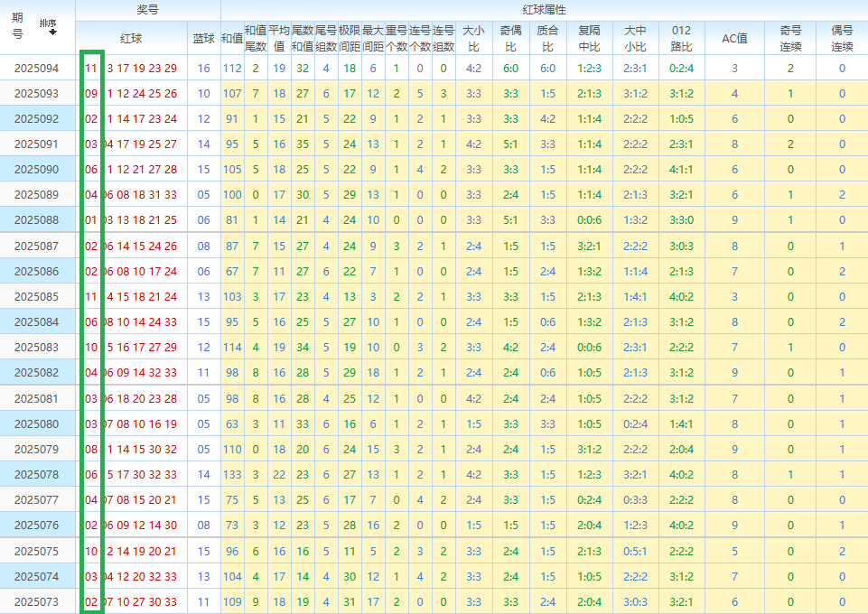The height and width of the screenshot is (614, 868).
Task: Click blue ball 16 in row 2025094
Action: tap(203, 68)
